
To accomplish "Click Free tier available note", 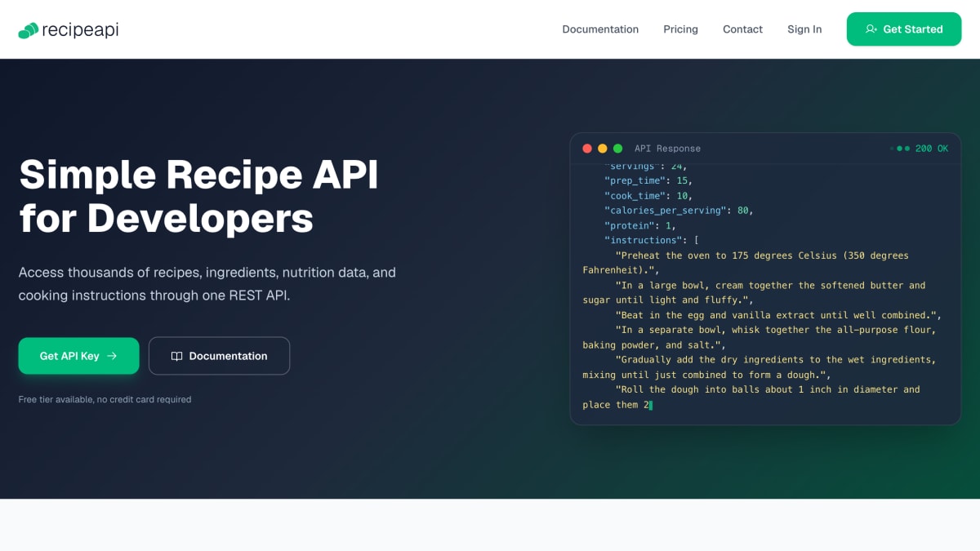I will (105, 399).
